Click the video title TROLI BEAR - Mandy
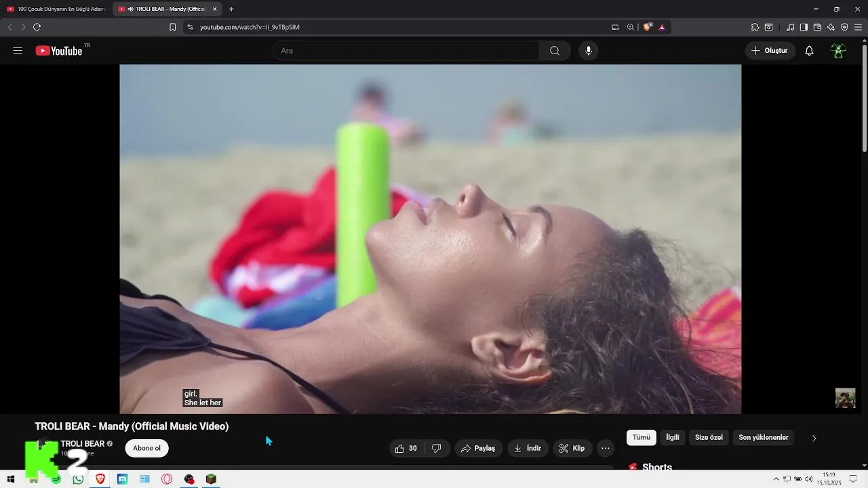The height and width of the screenshot is (488, 868). [x=132, y=426]
